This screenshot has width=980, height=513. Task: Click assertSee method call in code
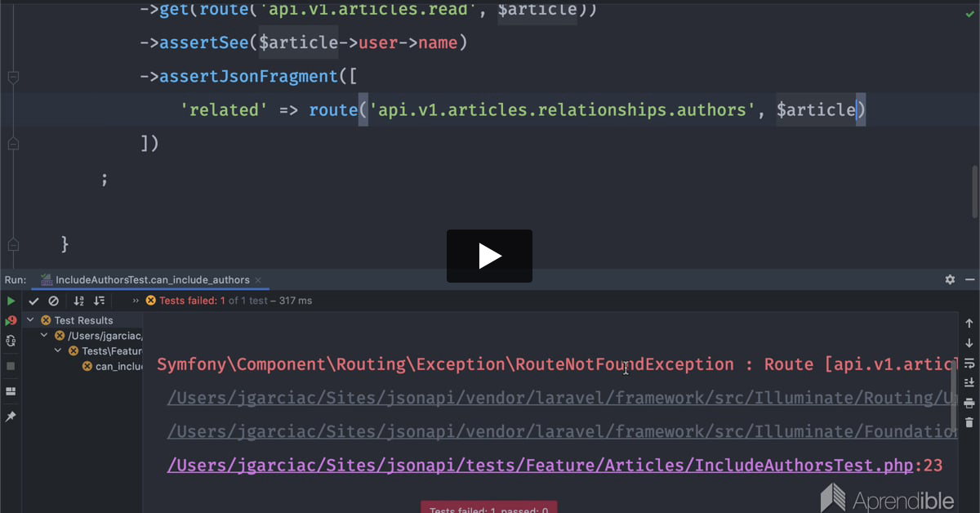tap(204, 42)
